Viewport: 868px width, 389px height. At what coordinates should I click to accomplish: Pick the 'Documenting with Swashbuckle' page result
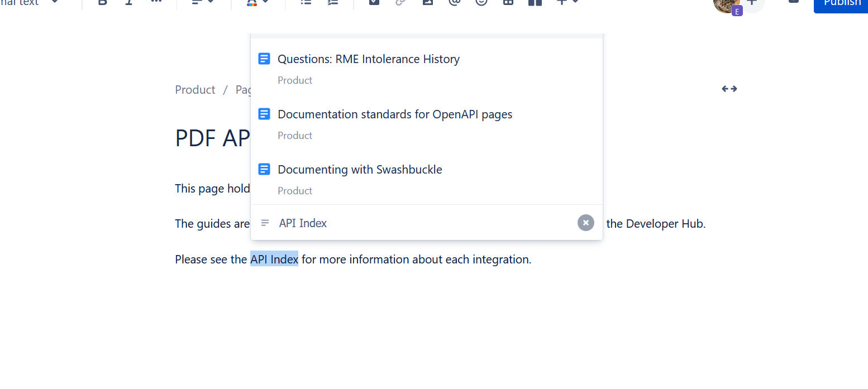pos(427,179)
